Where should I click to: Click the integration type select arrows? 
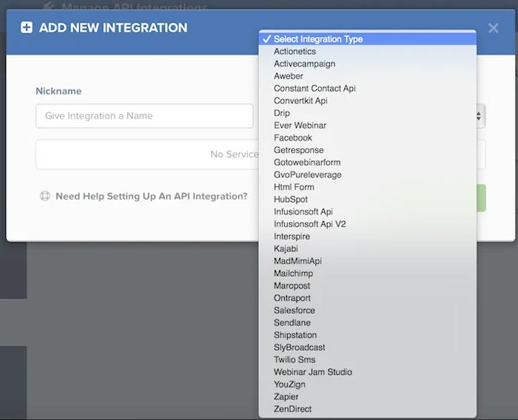tap(479, 116)
